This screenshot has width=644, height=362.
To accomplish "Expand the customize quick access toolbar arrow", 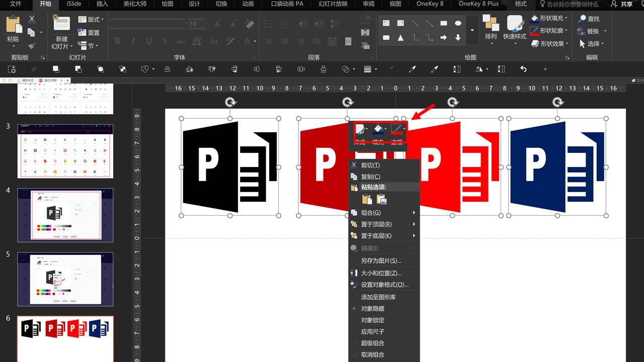I will (545, 69).
